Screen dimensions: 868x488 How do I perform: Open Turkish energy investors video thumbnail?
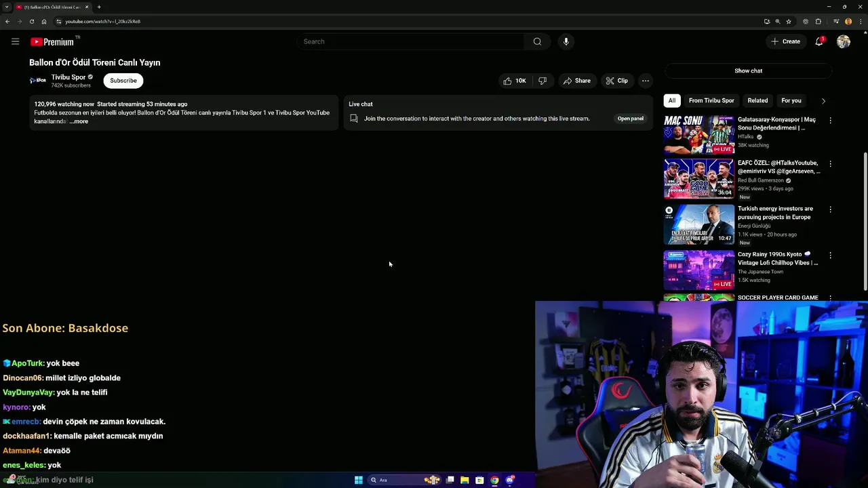pos(699,224)
